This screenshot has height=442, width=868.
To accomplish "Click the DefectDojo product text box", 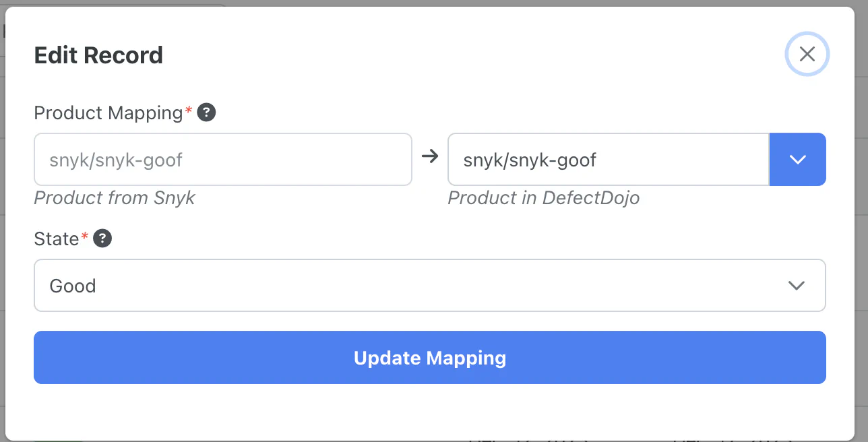I will tap(608, 160).
